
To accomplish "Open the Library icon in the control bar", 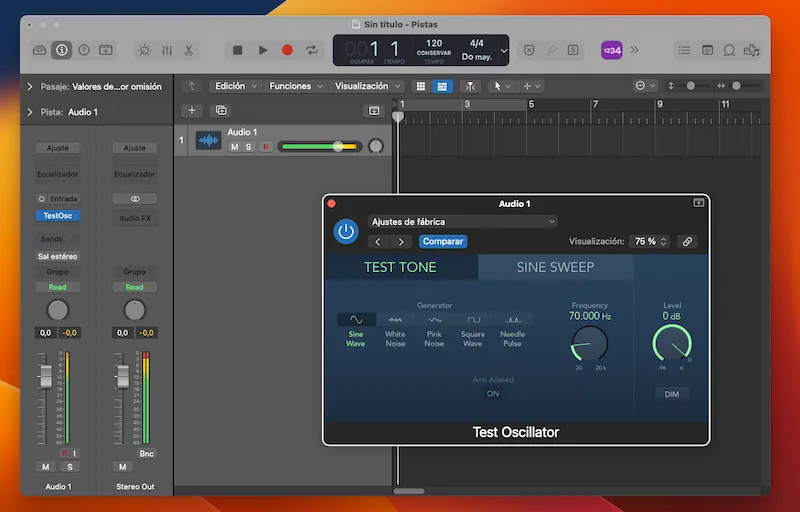I will 39,50.
